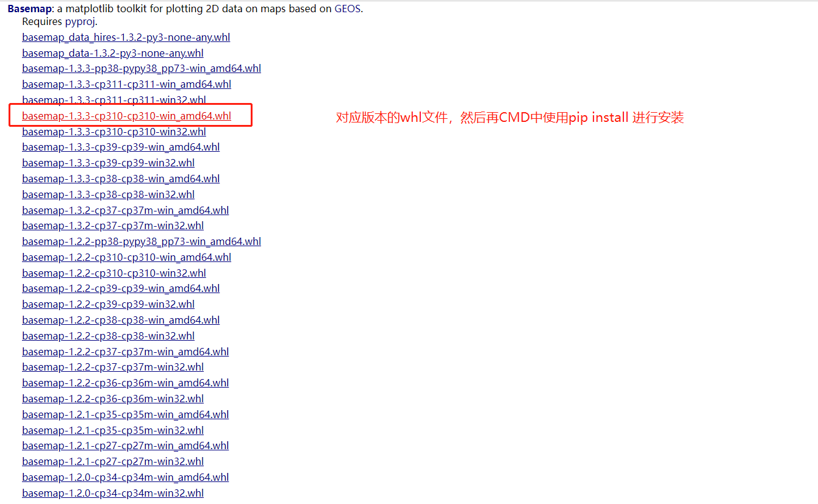818x504 pixels.
Task: Download basemap-1.2.0-cp34-cp34m-win_amd64.whl
Action: (x=126, y=477)
